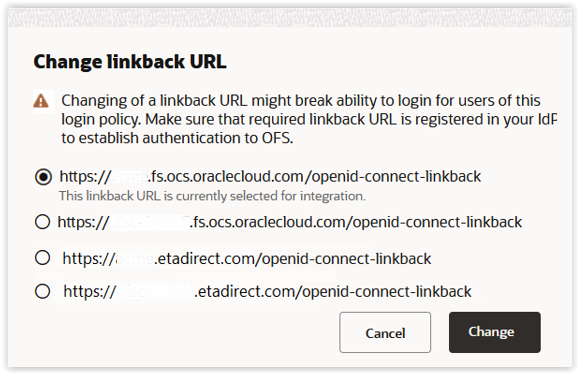
Task: Click the third option's etadirect.com/openid-connect-linkback label
Action: pos(247,258)
